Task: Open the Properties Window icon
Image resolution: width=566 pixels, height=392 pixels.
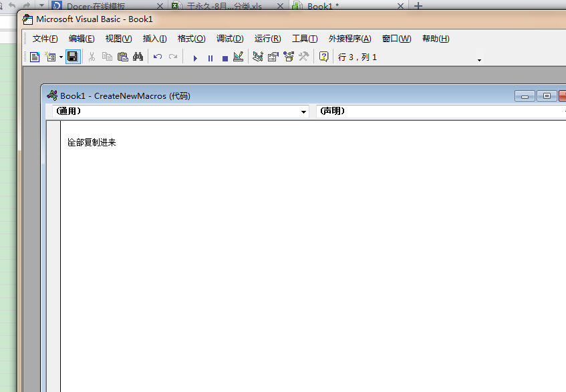Action: point(273,57)
